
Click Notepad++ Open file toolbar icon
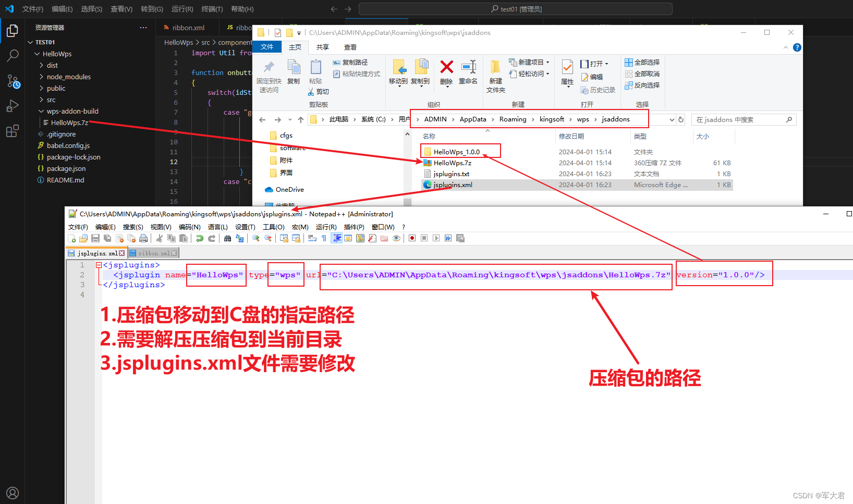pyautogui.click(x=83, y=238)
